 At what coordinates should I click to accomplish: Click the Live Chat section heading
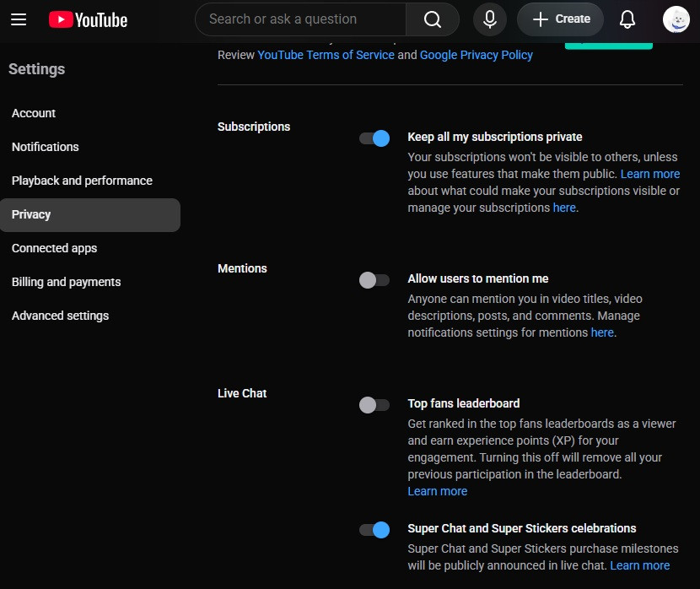tap(242, 393)
